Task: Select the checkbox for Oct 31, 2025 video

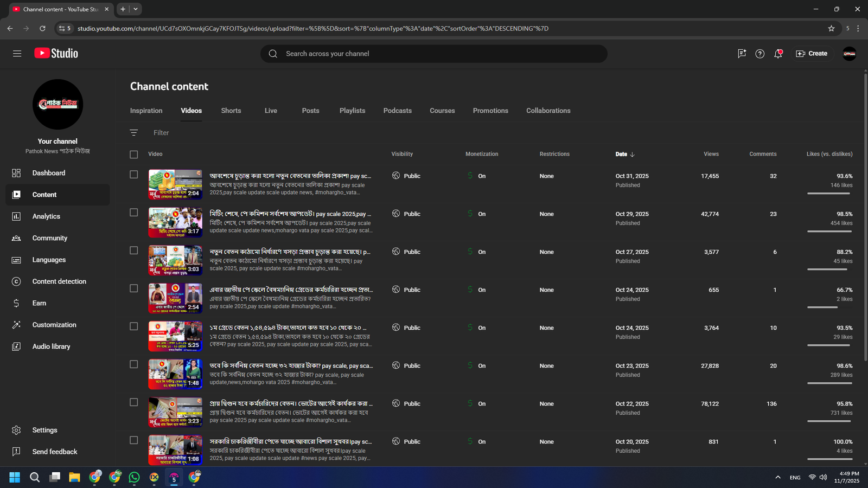Action: pos(134,175)
